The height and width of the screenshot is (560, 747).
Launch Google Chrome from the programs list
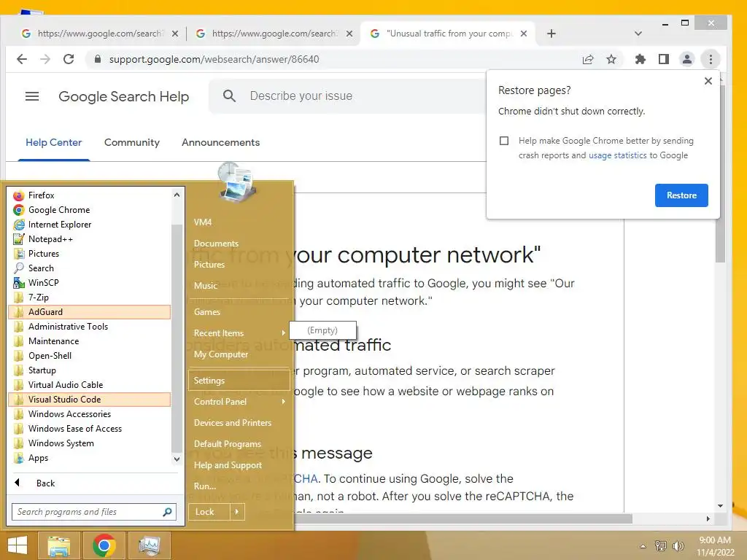pos(90,210)
